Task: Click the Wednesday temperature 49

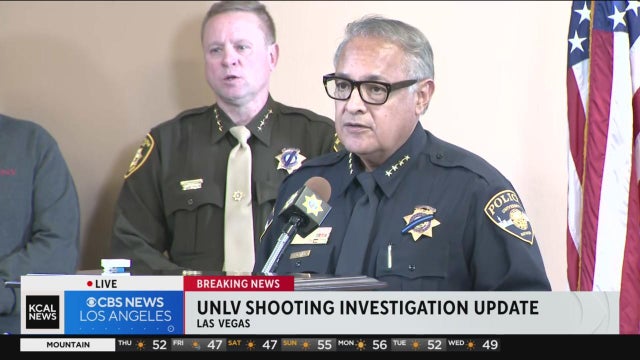Action: (490, 345)
